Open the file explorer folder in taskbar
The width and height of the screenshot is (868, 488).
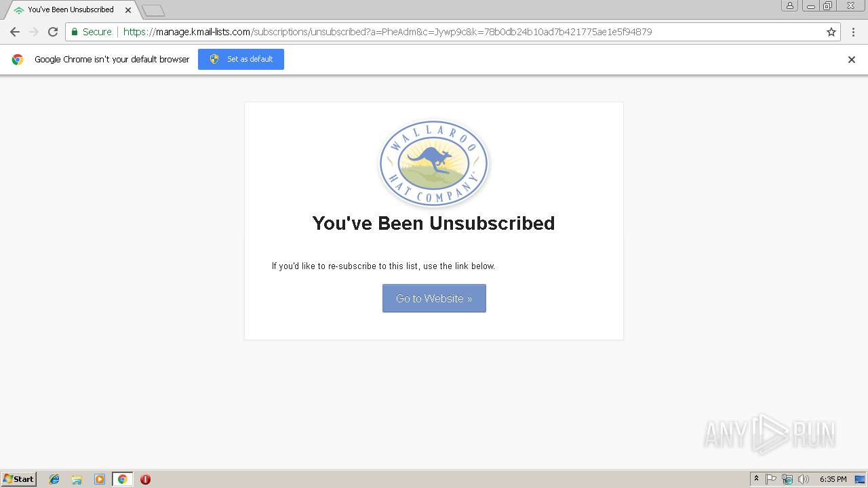77,479
